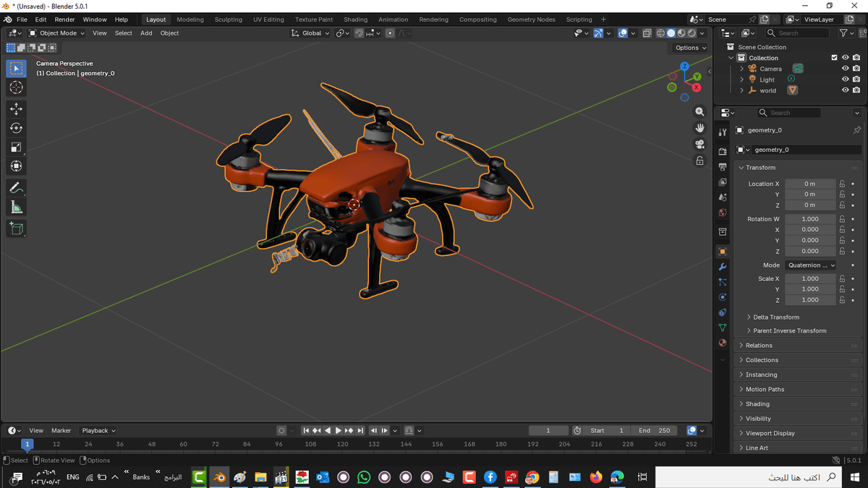Select the Annotate pencil tool
Screen dimensions: 868x488
point(16,188)
